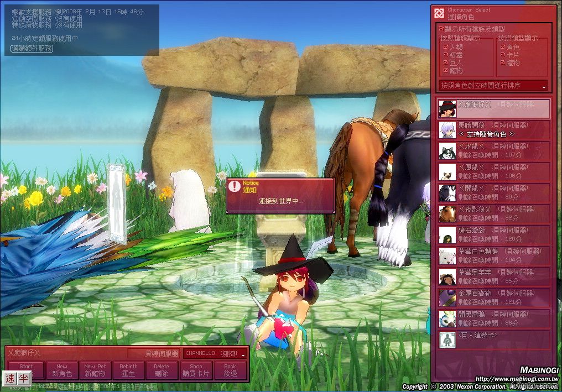
Task: Select the witch-hat character portrait 乂魔狼仔乂
Action: (x=447, y=109)
